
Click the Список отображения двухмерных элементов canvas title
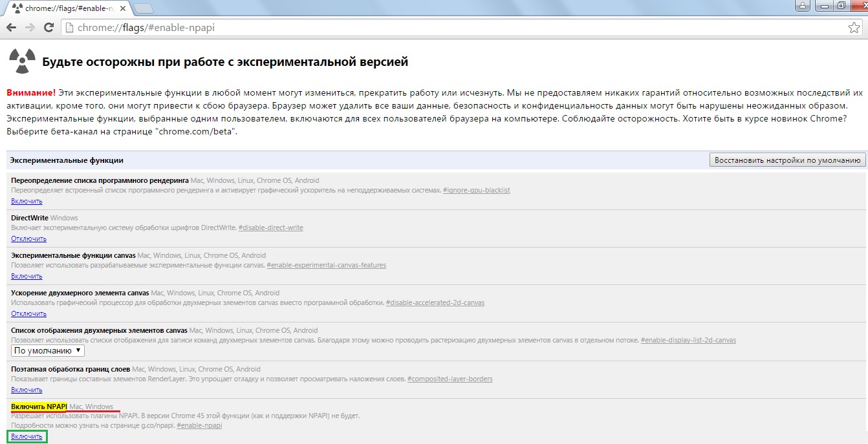[99, 330]
